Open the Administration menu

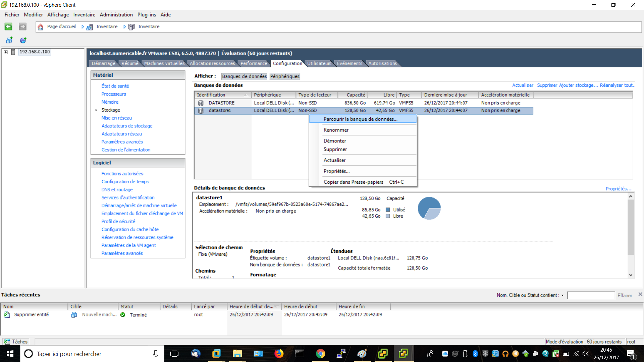(x=116, y=15)
